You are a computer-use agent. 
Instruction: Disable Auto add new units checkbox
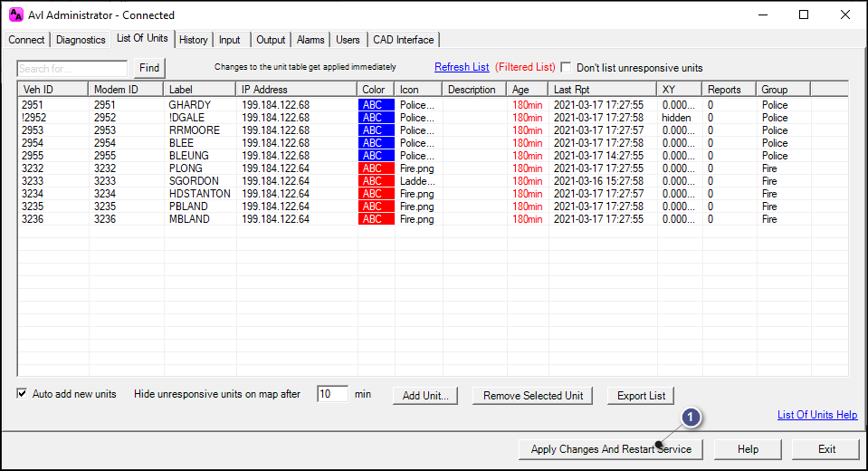pyautogui.click(x=23, y=394)
